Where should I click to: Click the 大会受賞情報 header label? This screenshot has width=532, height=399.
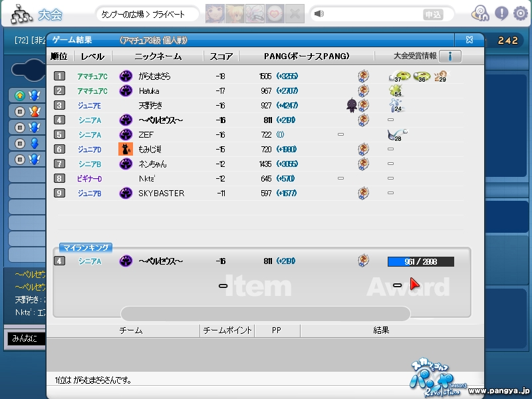414,56
